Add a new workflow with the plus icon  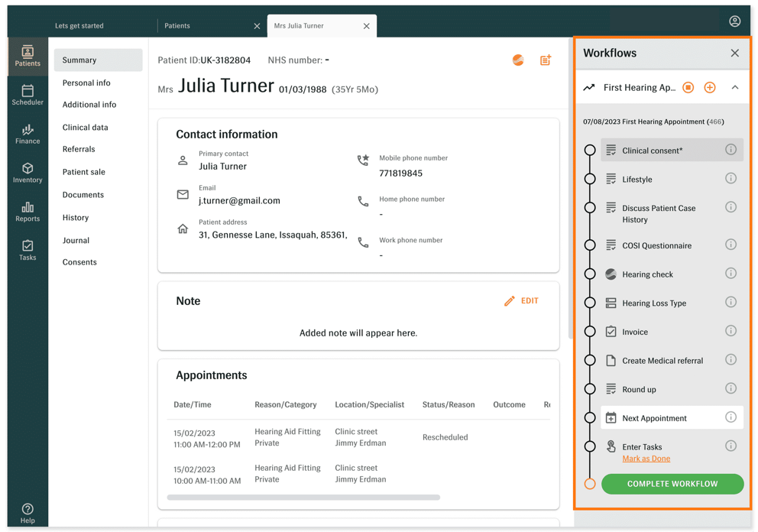click(x=709, y=87)
